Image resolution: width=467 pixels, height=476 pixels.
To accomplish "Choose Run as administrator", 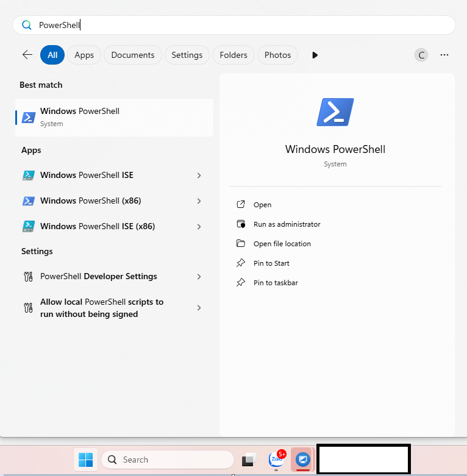I will point(287,224).
